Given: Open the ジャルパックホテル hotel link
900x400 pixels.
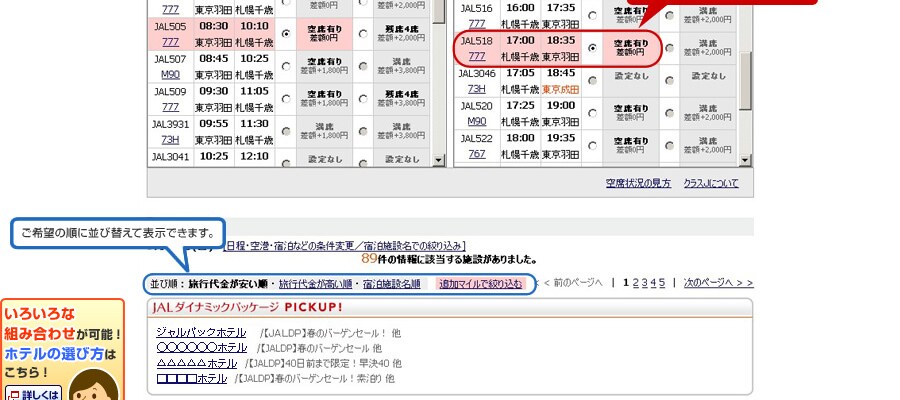Looking at the screenshot, I should 200,332.
